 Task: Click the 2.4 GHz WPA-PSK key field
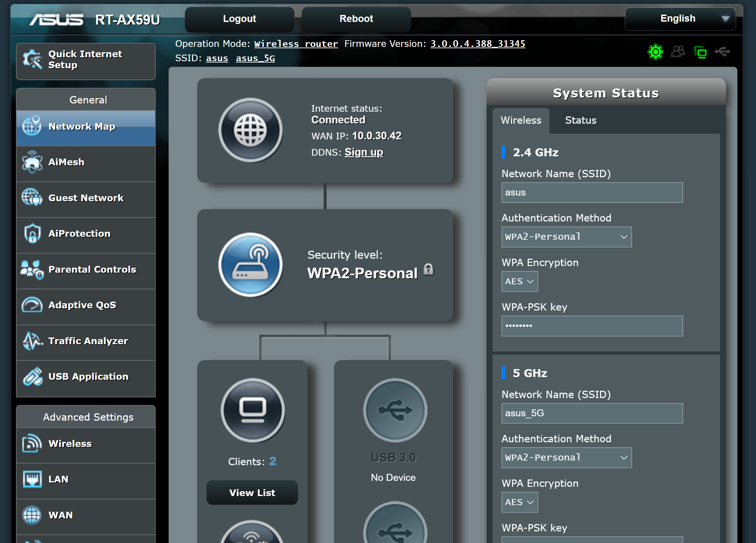point(592,326)
